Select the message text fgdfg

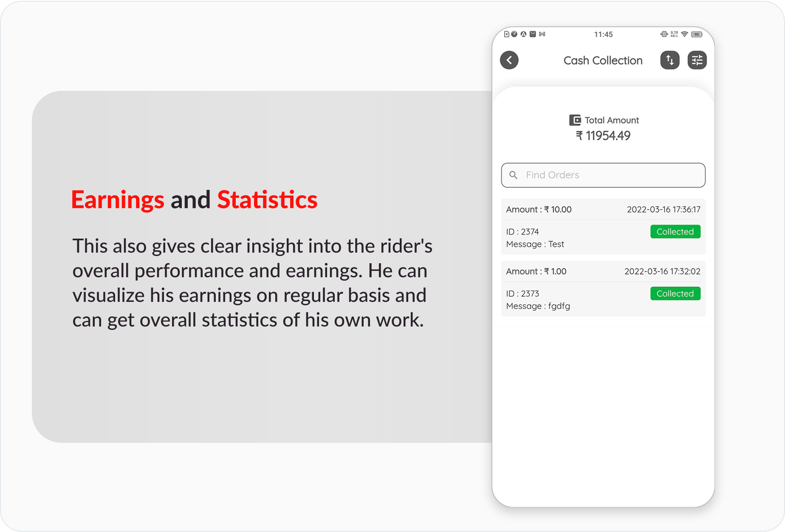click(559, 306)
